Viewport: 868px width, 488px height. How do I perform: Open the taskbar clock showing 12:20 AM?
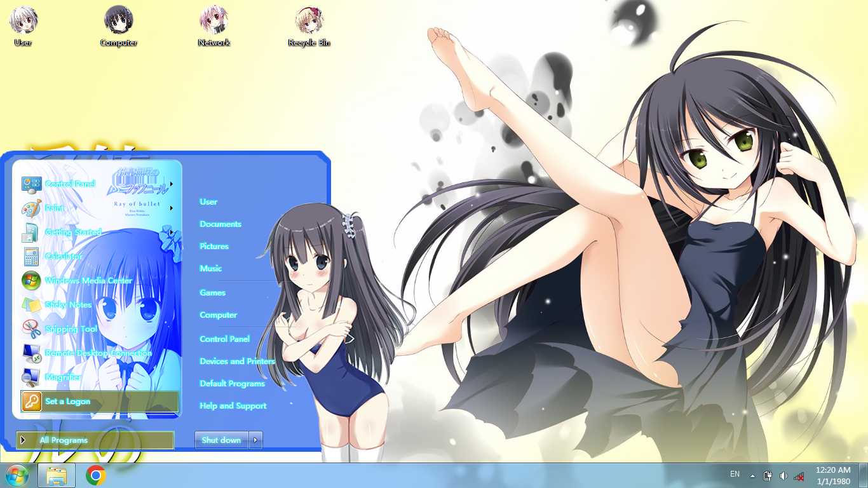832,475
